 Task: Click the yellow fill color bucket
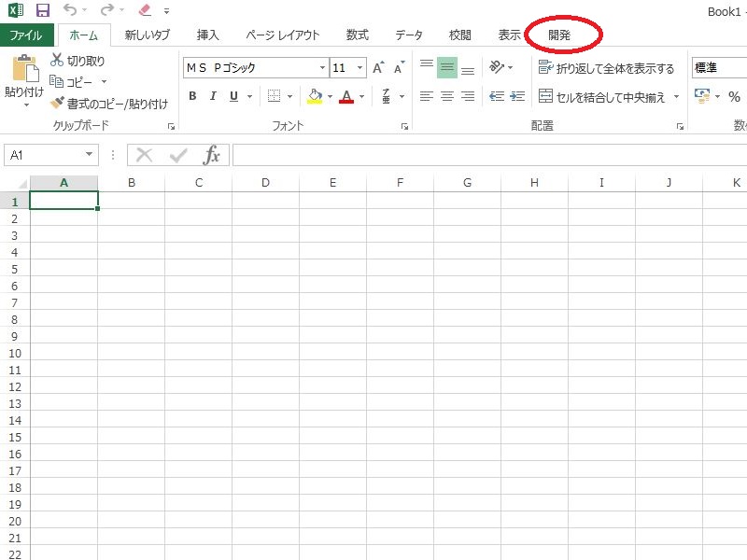coord(315,96)
